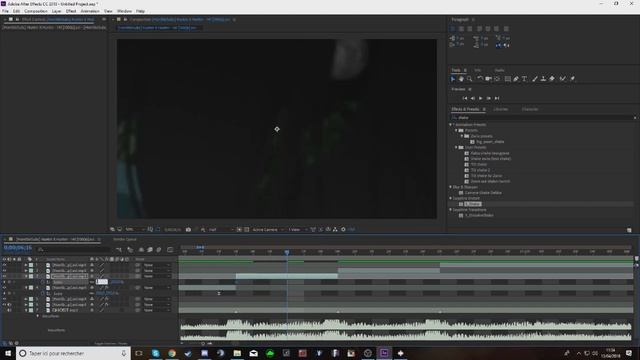Enable Motion Blur for the timeline
The height and width of the screenshot is (360, 640).
(159, 249)
